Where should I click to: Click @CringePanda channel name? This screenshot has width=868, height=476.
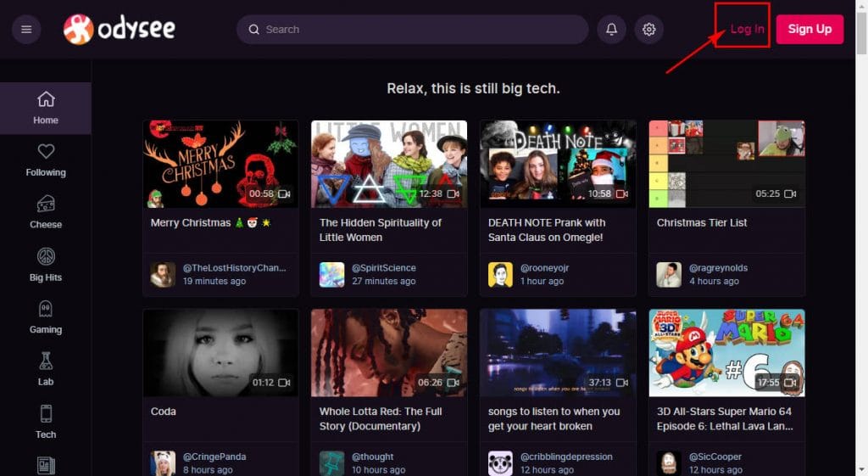coord(214,456)
